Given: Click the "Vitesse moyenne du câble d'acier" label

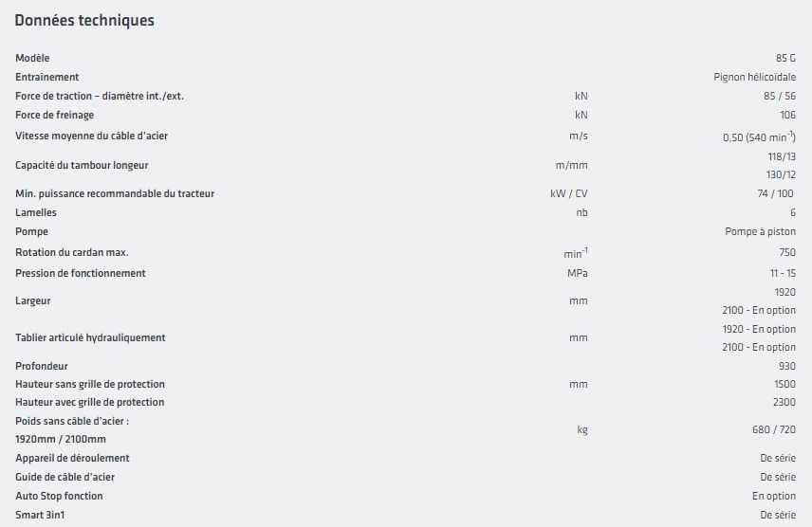Looking at the screenshot, I should pos(91,136).
